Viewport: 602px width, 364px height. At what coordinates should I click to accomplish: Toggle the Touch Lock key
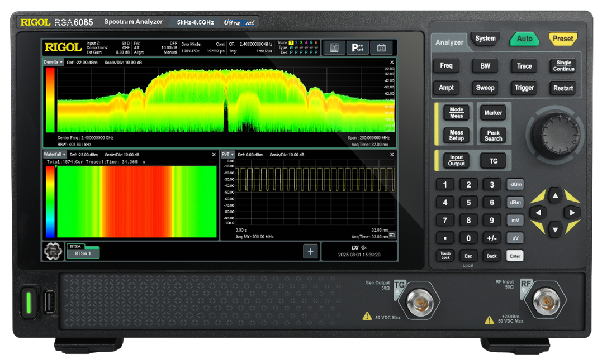(445, 256)
